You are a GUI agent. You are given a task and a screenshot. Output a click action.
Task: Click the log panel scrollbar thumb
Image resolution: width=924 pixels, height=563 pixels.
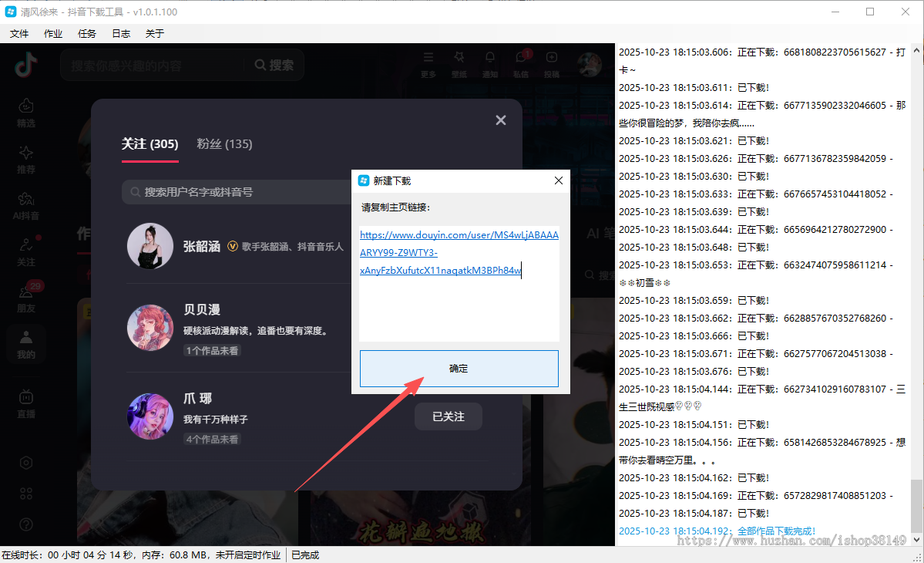[916, 506]
